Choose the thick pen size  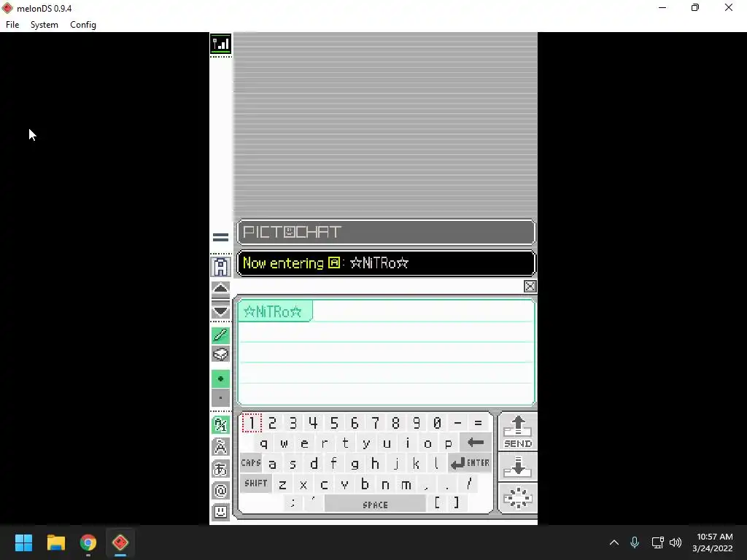coord(220,379)
